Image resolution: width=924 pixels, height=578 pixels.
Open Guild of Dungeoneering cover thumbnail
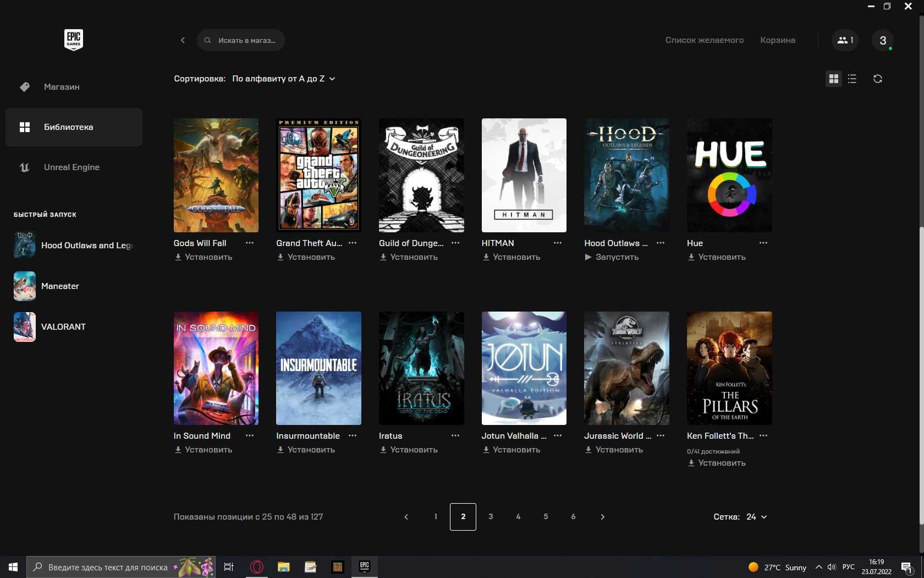(421, 175)
